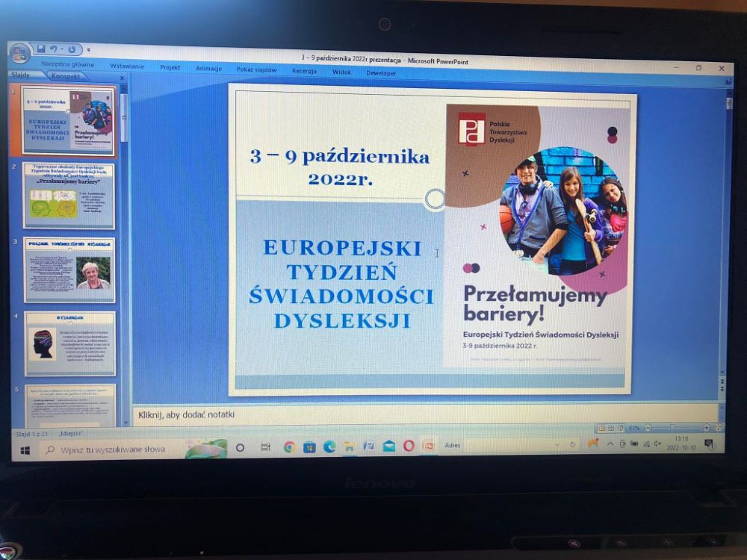Screen dimensions: 747x560
Task: Zoom out with the minus button
Action: [648, 428]
